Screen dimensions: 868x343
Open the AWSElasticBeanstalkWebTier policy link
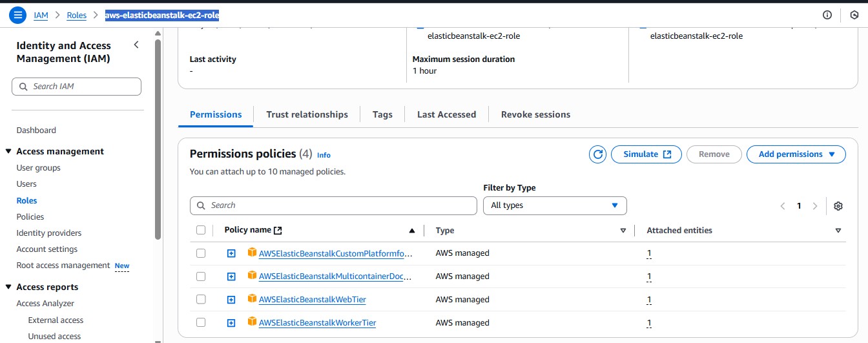[312, 300]
